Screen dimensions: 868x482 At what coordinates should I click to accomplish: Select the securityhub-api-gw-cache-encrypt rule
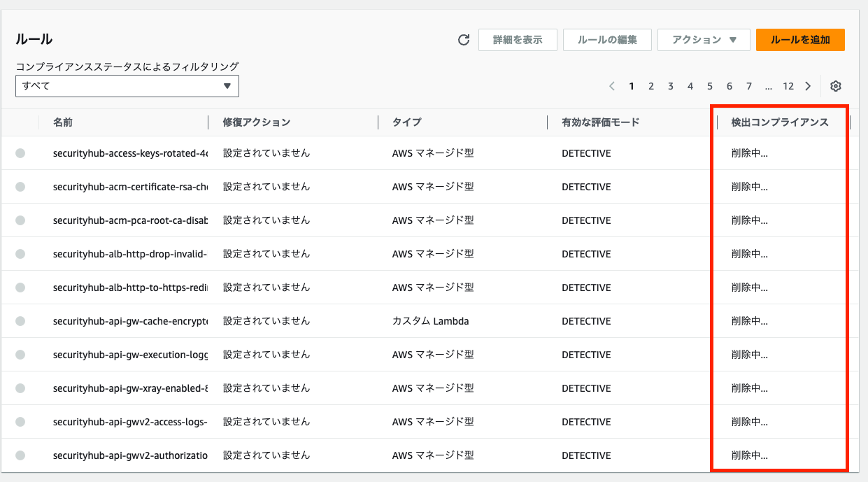pyautogui.click(x=22, y=320)
